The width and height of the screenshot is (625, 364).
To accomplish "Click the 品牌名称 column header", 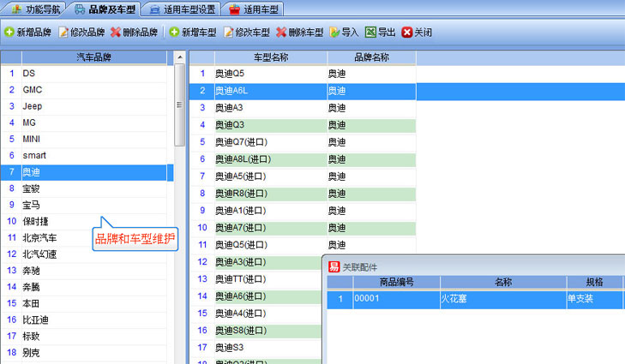I will coord(371,57).
